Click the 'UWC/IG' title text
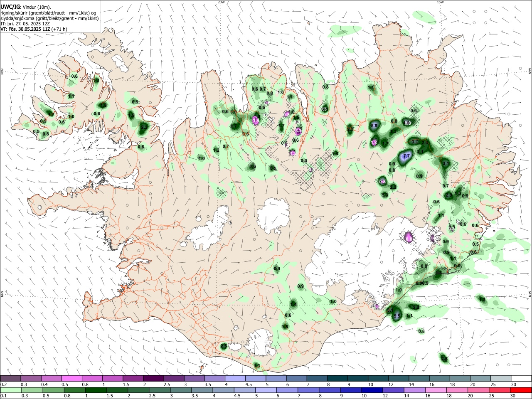Image resolution: width=532 pixels, height=399 pixels. click(x=10, y=7)
